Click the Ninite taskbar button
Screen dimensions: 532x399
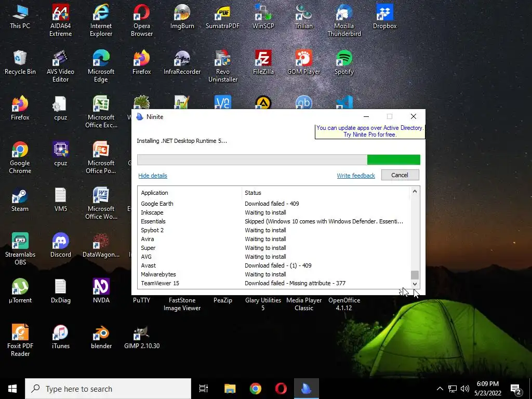tap(306, 389)
